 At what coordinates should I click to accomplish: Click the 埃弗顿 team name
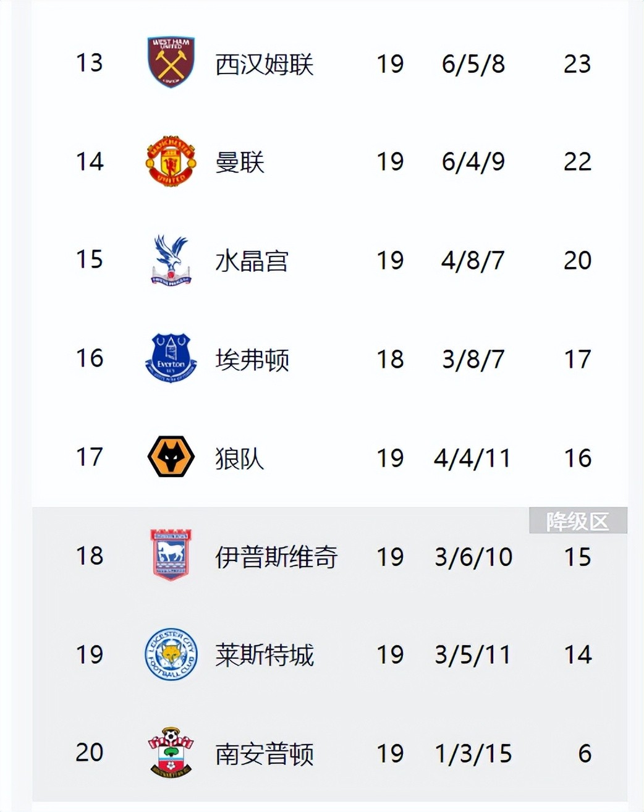pos(252,360)
